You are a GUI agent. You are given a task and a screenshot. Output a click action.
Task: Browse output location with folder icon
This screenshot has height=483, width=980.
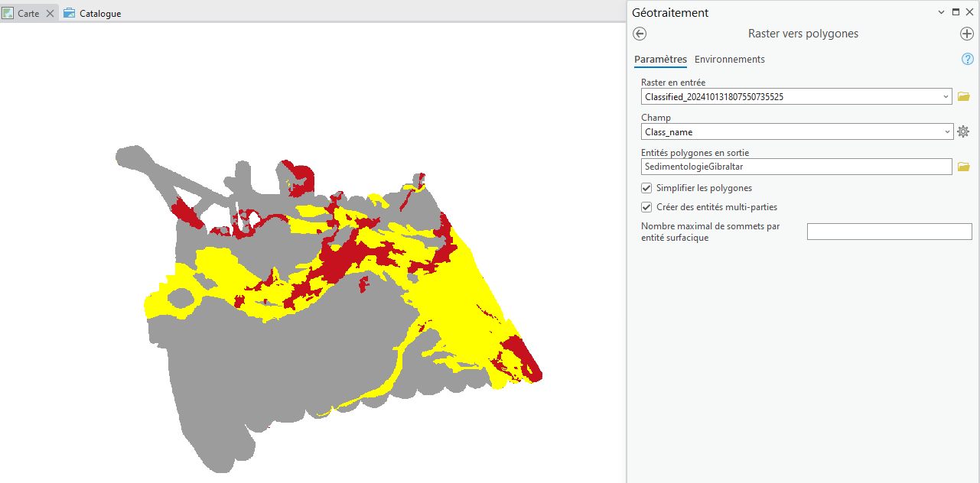(x=963, y=167)
